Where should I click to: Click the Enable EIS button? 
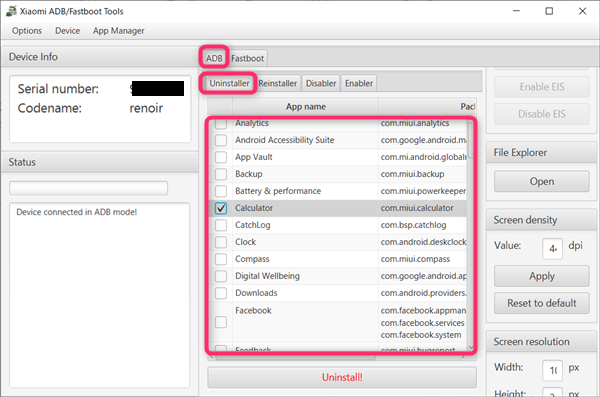541,87
